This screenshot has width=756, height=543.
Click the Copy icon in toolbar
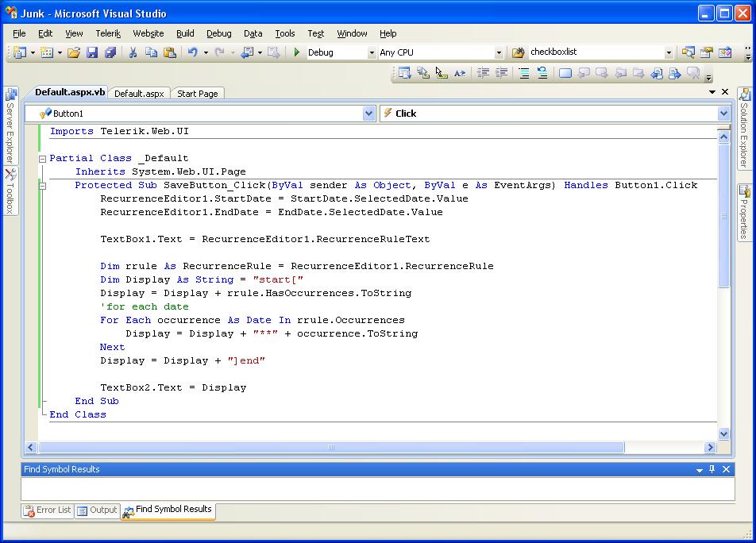click(151, 52)
